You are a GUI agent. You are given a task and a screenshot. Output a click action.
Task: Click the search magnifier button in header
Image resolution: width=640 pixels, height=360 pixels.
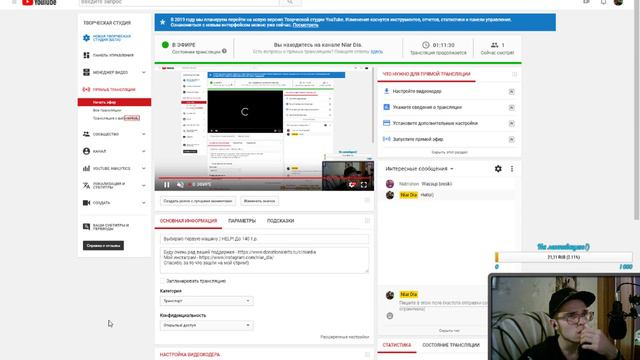coord(290,2)
